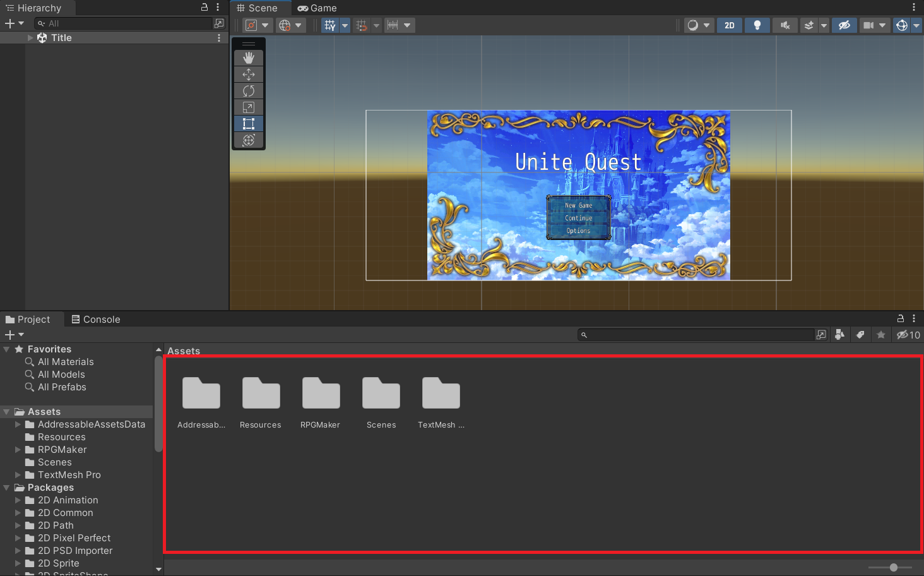The height and width of the screenshot is (576, 924).
Task: Expand the AddressableAssetsData folder
Action: click(x=18, y=424)
